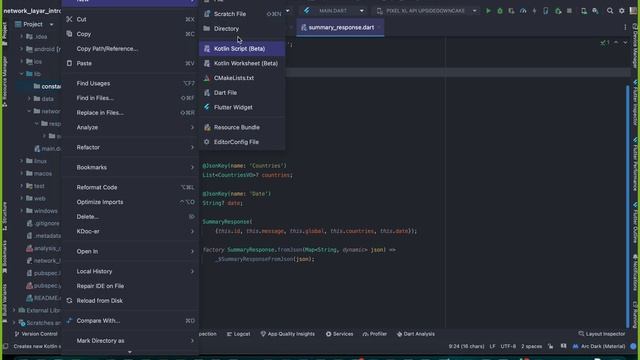Choose Copy from context menu
The image size is (640, 360).
tap(130, 34)
